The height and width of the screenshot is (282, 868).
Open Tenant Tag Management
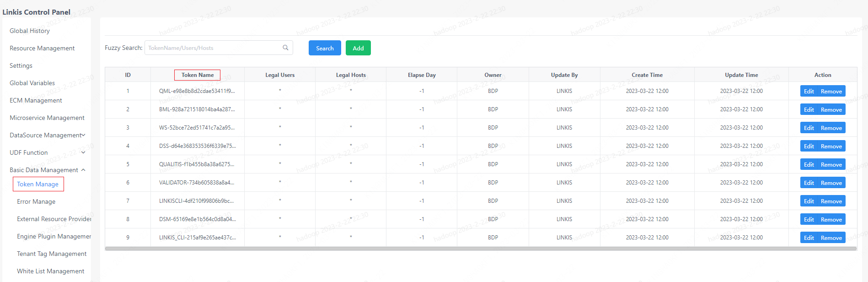(52, 254)
